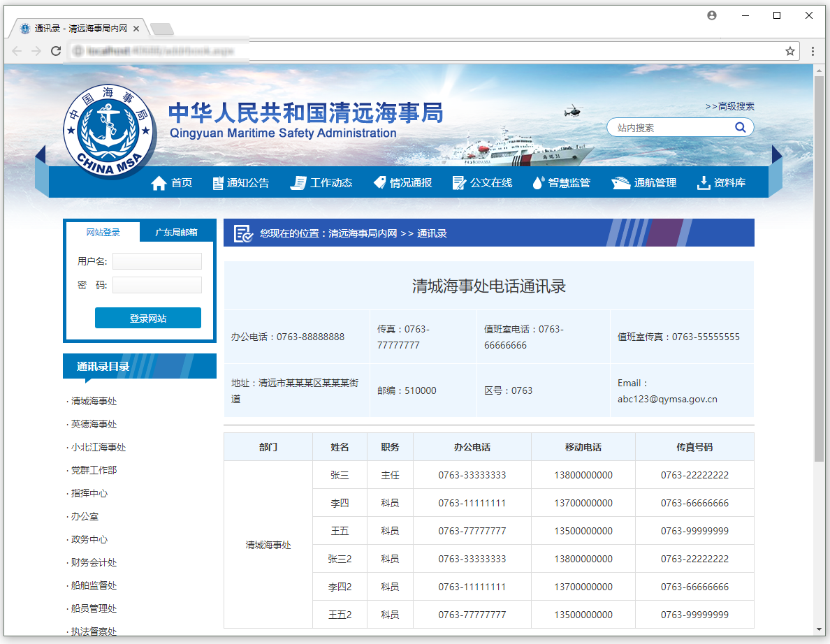Click the document-pen icon beside 公文在线
The image size is (830, 644).
pyautogui.click(x=459, y=183)
